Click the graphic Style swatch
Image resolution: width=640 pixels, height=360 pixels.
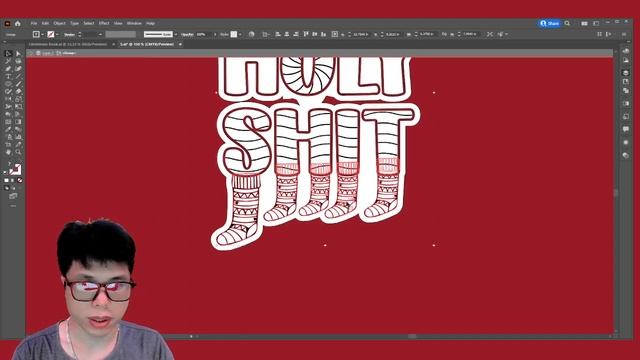(234, 34)
